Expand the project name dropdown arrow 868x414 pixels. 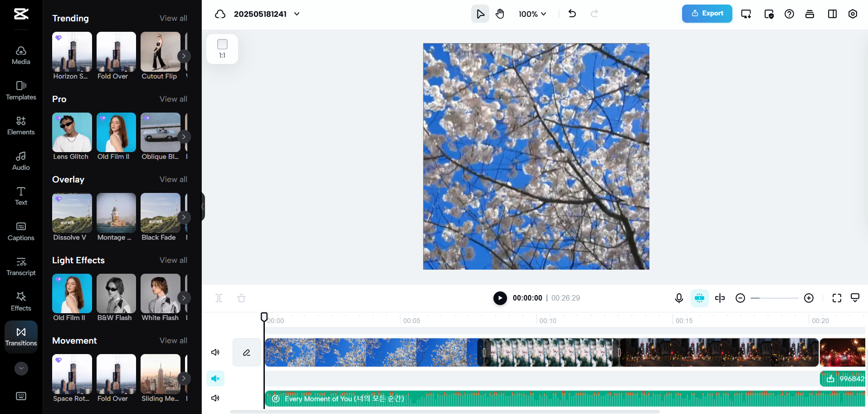297,14
